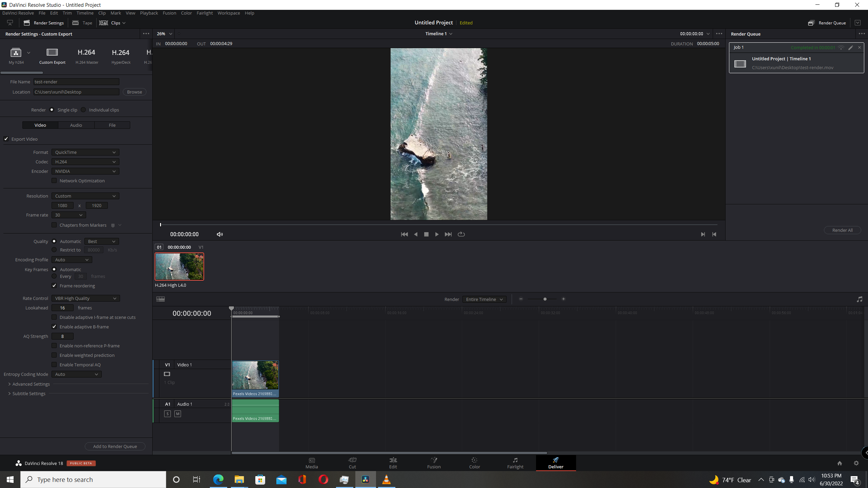The image size is (868, 488).
Task: Toggle the Tape panel
Action: click(82, 23)
